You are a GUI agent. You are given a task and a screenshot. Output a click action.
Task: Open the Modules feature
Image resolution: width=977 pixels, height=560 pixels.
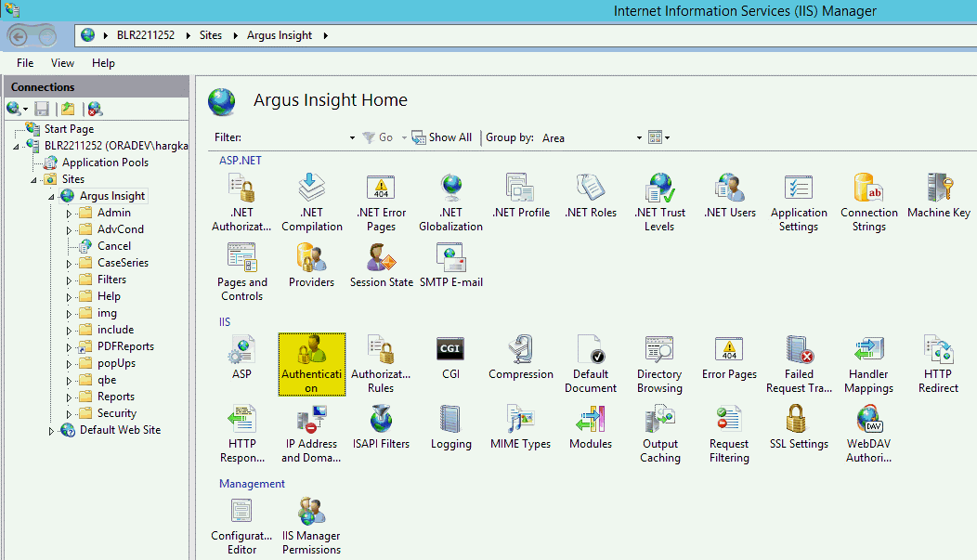coord(590,426)
